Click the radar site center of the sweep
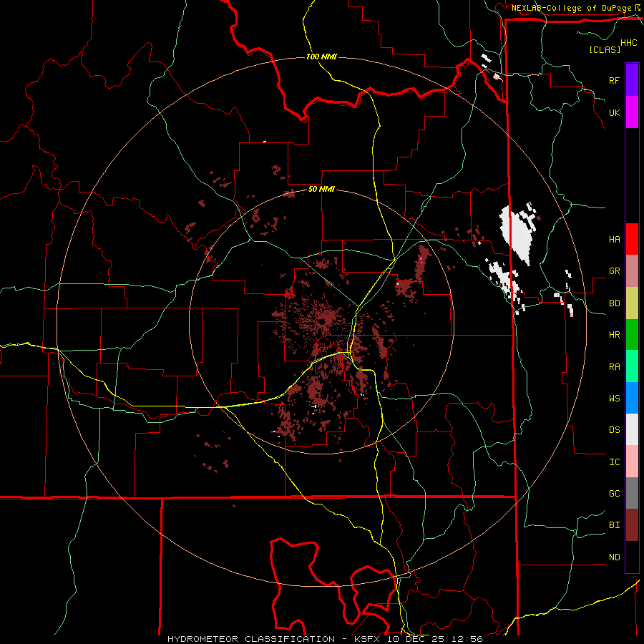Screen dimensions: 644x644 pos(321,321)
